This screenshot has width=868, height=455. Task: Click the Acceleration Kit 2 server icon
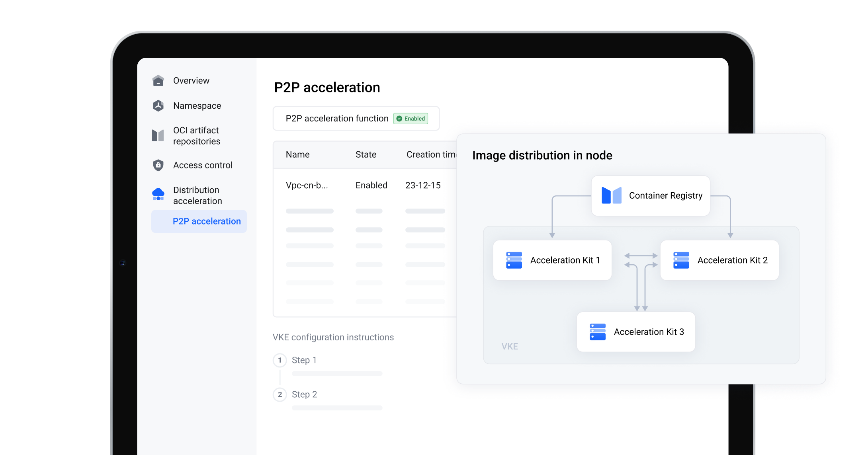tap(681, 260)
